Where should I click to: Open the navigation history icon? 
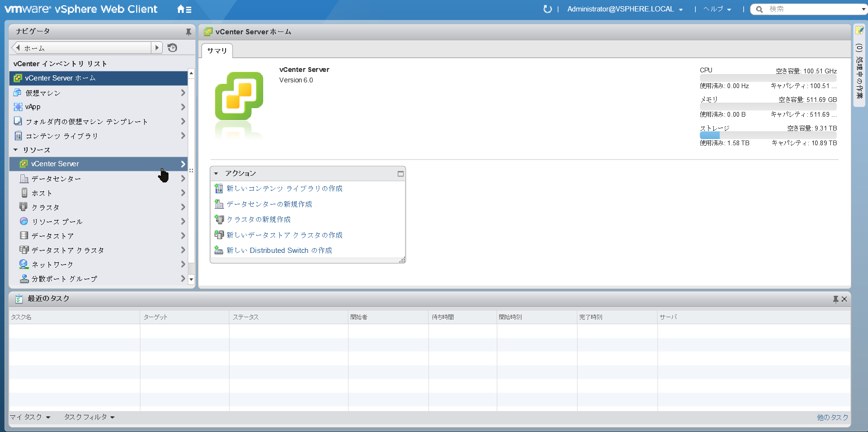[x=172, y=48]
